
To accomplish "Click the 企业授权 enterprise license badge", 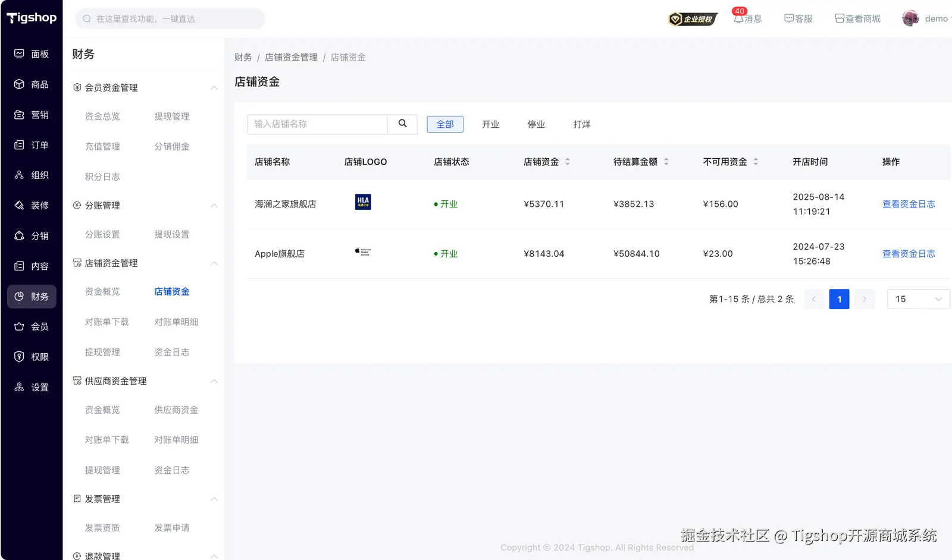I will point(693,19).
